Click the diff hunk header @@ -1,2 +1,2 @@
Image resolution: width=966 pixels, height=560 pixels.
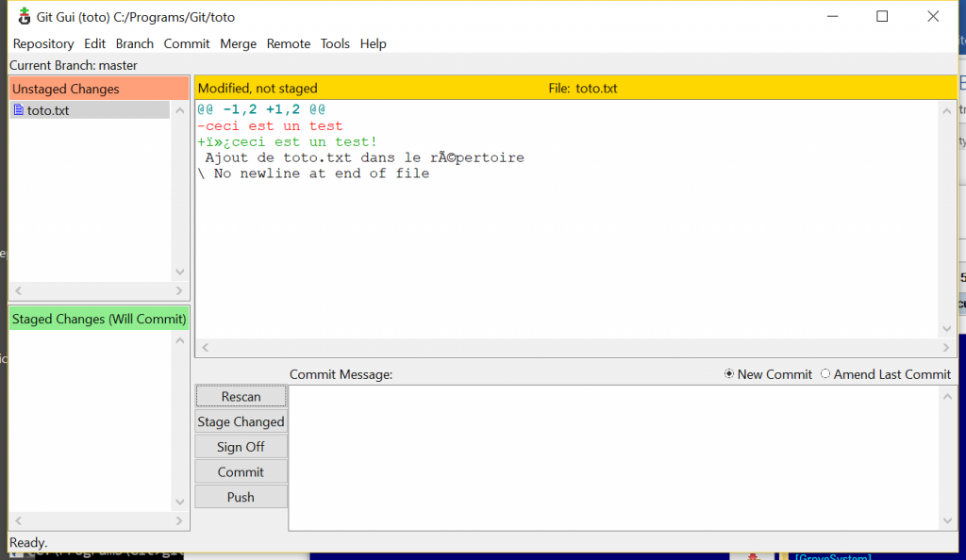[261, 109]
